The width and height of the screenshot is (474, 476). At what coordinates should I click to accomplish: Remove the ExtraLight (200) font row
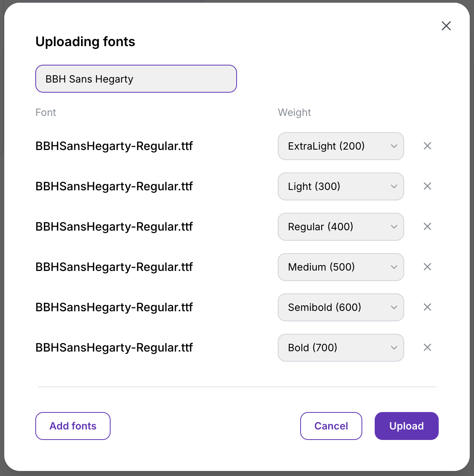[x=427, y=146]
